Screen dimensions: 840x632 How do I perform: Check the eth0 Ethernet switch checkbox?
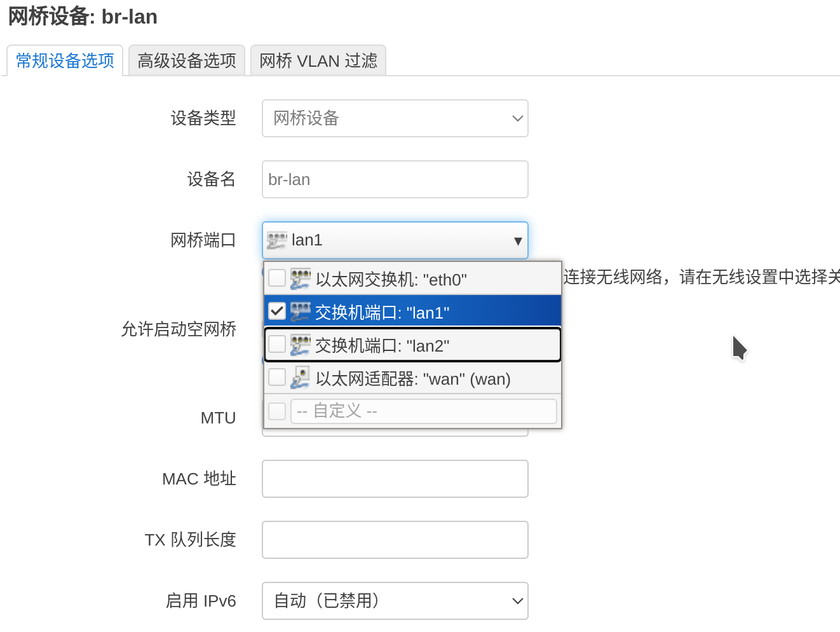277,278
